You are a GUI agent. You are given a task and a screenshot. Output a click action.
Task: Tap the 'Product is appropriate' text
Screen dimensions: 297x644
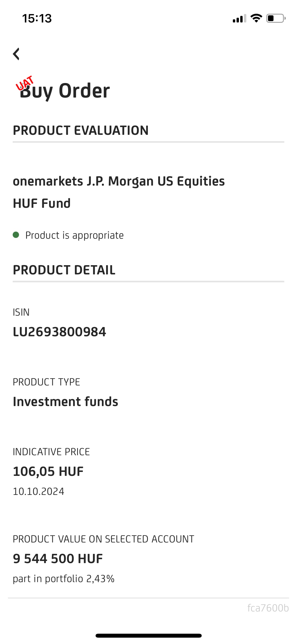[74, 235]
